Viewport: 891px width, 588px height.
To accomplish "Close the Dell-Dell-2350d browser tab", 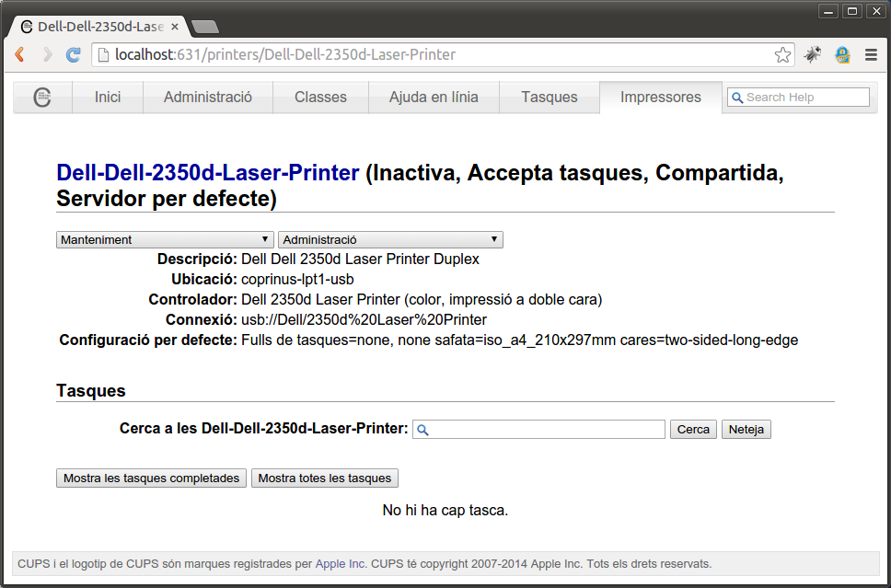I will tap(175, 27).
